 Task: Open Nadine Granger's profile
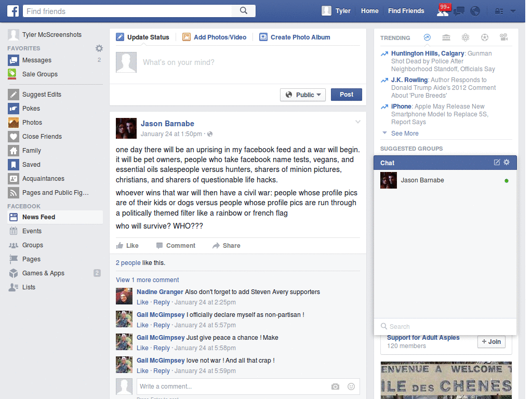pyautogui.click(x=160, y=292)
